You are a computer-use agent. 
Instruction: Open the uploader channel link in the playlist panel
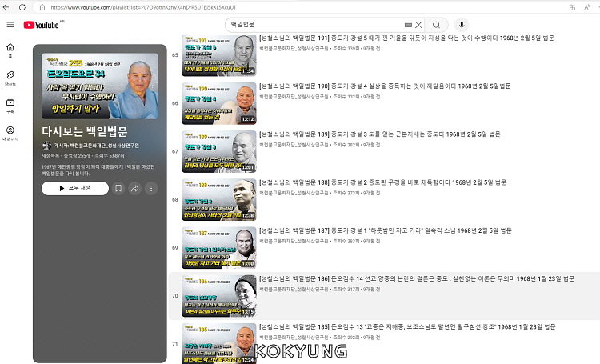tap(97, 146)
